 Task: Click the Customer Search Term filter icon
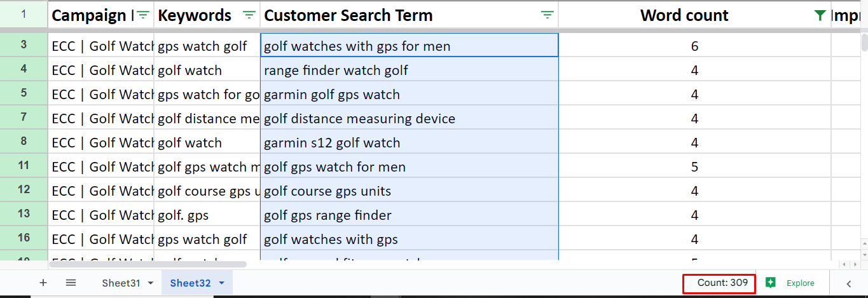click(x=547, y=15)
